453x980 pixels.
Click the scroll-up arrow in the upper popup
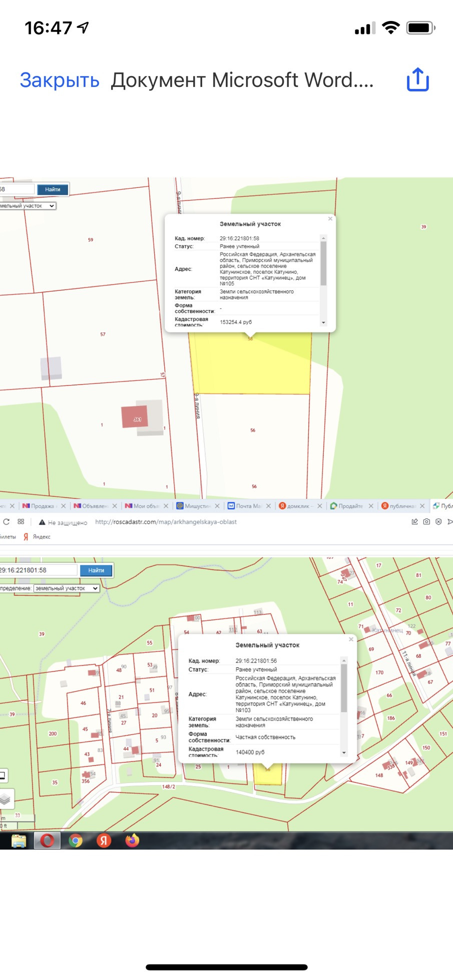pyautogui.click(x=323, y=238)
